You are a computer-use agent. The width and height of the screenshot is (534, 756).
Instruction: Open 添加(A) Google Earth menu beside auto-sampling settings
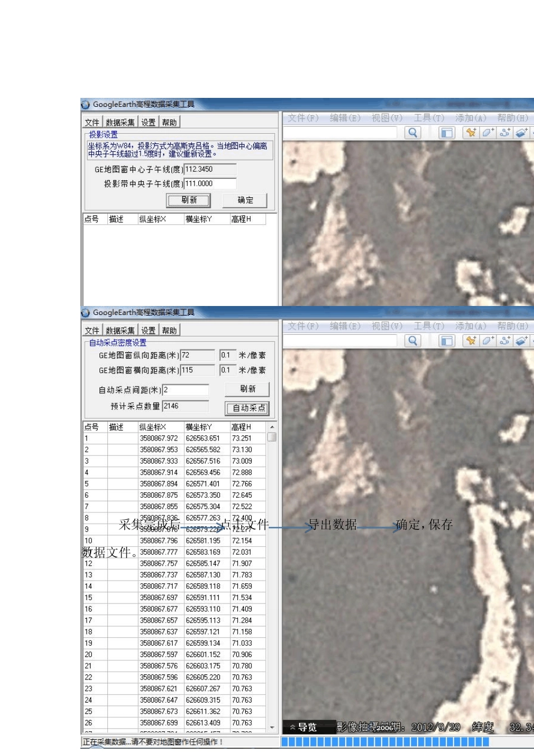[471, 326]
